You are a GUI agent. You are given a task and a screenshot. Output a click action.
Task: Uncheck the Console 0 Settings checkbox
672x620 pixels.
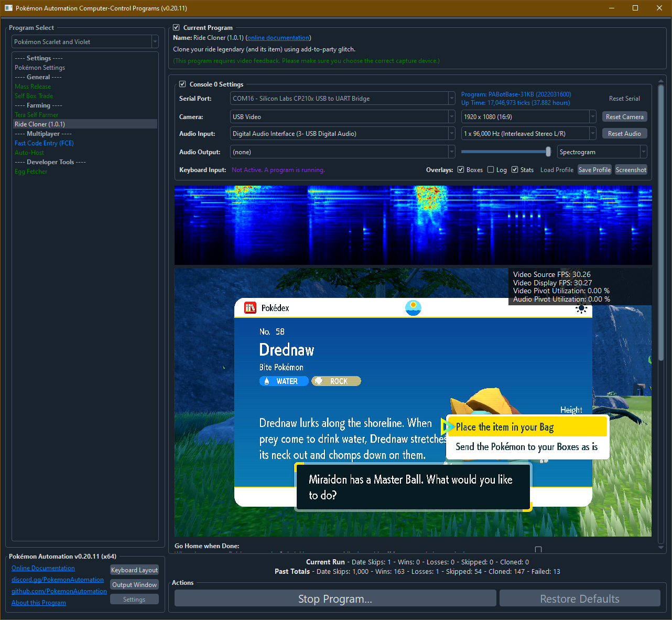click(x=182, y=84)
